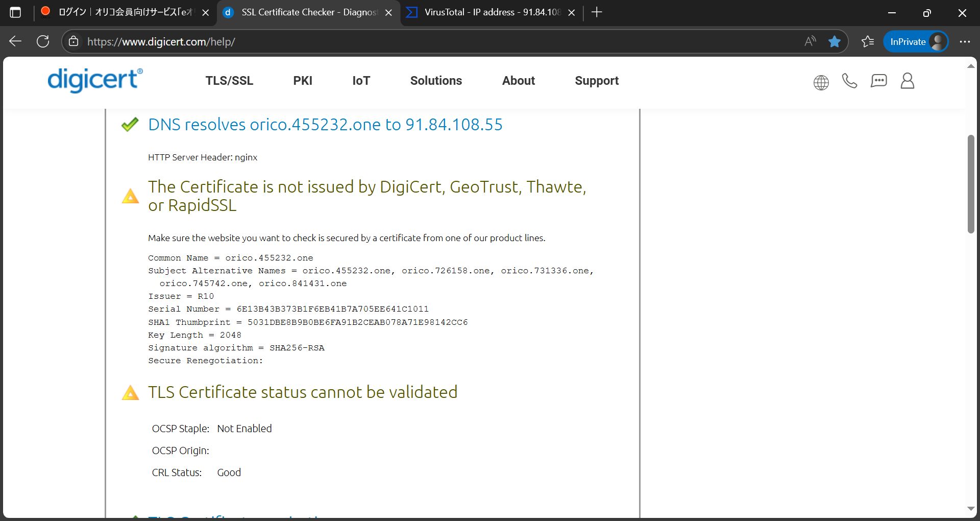Open read aloud icon in address bar
980x521 pixels.
tap(810, 41)
